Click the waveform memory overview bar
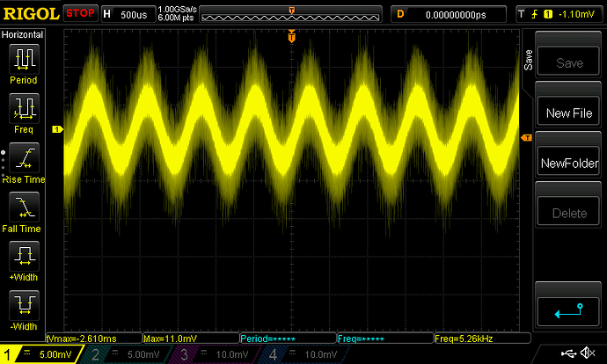This screenshot has width=607, height=364. tap(290, 16)
